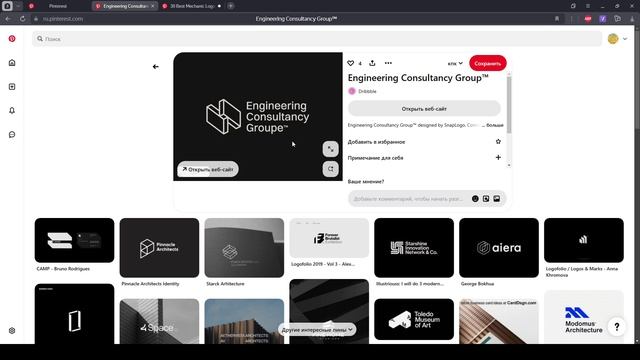This screenshot has height=360, width=640.
Task: Click the main Engineering Consultancy image
Action: [x=258, y=116]
